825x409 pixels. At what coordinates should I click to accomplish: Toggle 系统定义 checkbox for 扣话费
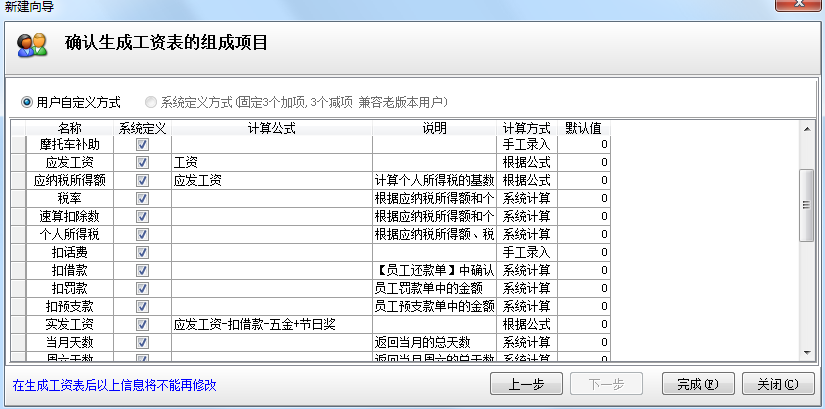pyautogui.click(x=142, y=253)
